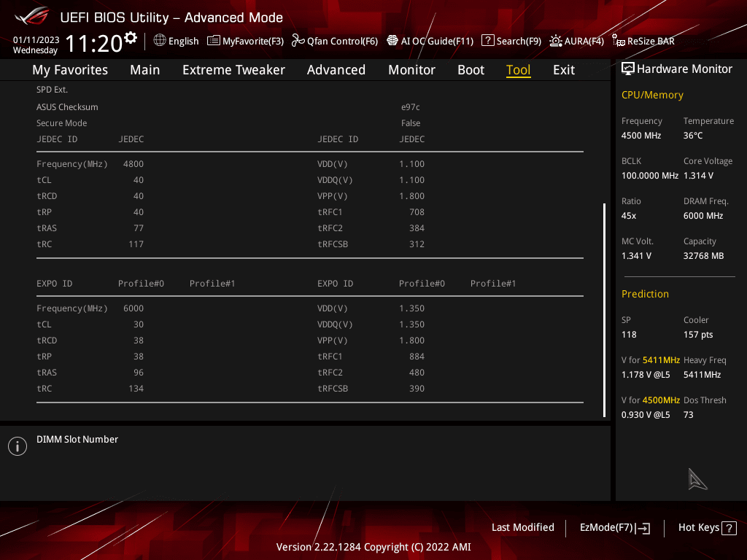Screen dimensions: 747x560
Task: Click the mouse cursor arrow graphic
Action: (697, 479)
